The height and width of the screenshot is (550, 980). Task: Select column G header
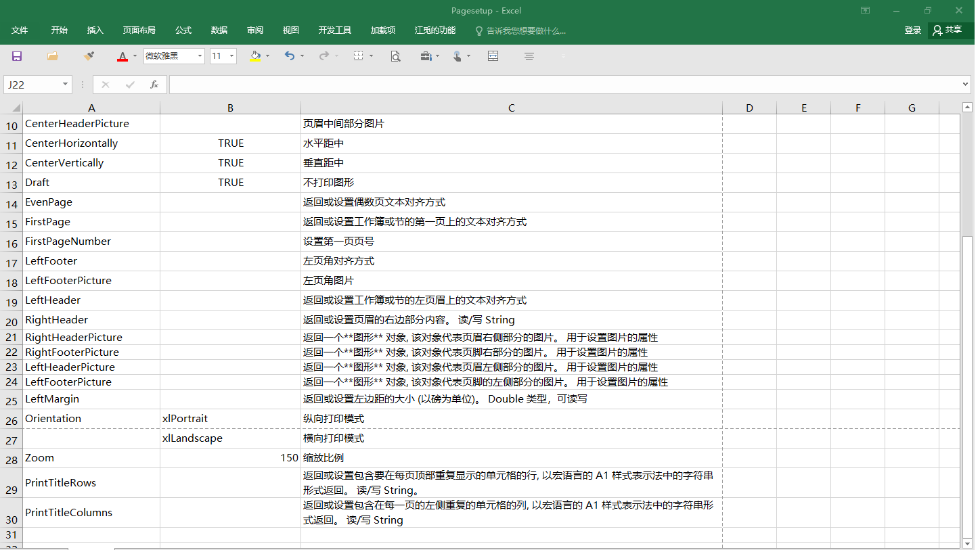point(912,108)
